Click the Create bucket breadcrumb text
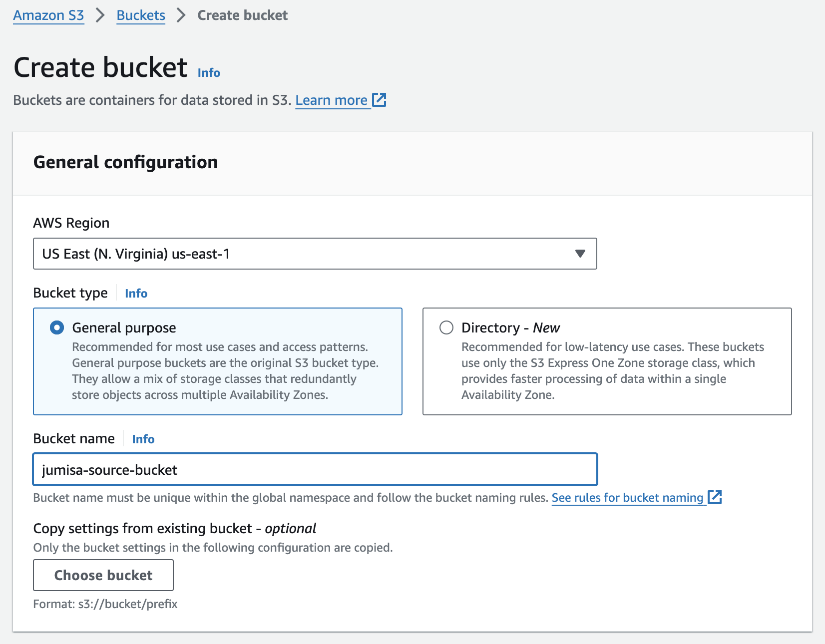The height and width of the screenshot is (644, 825). pos(243,15)
